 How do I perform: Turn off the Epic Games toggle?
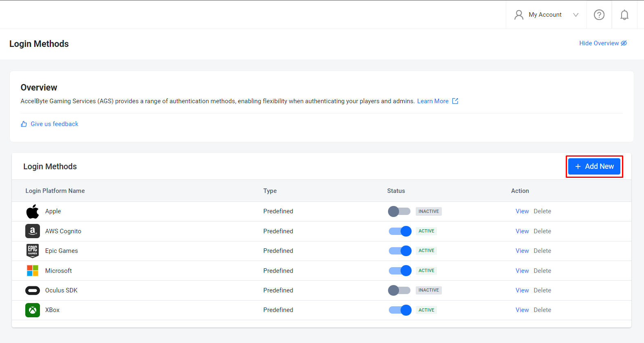pos(400,251)
